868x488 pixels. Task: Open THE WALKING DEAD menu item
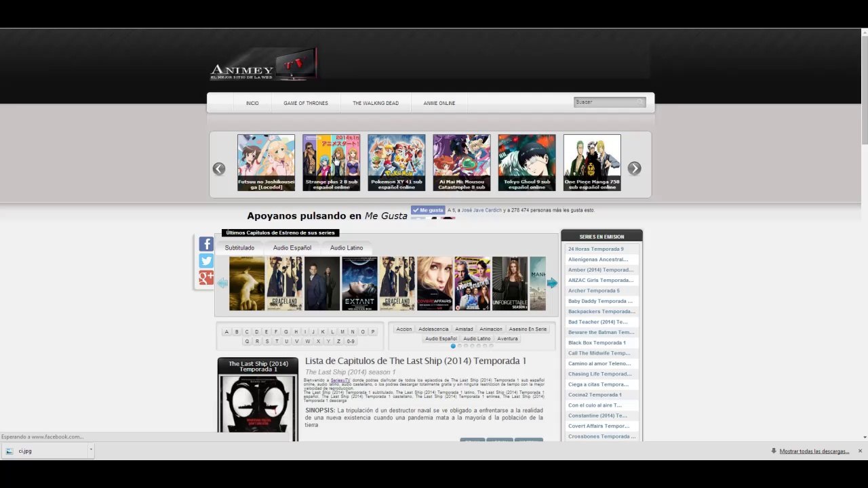coord(376,104)
